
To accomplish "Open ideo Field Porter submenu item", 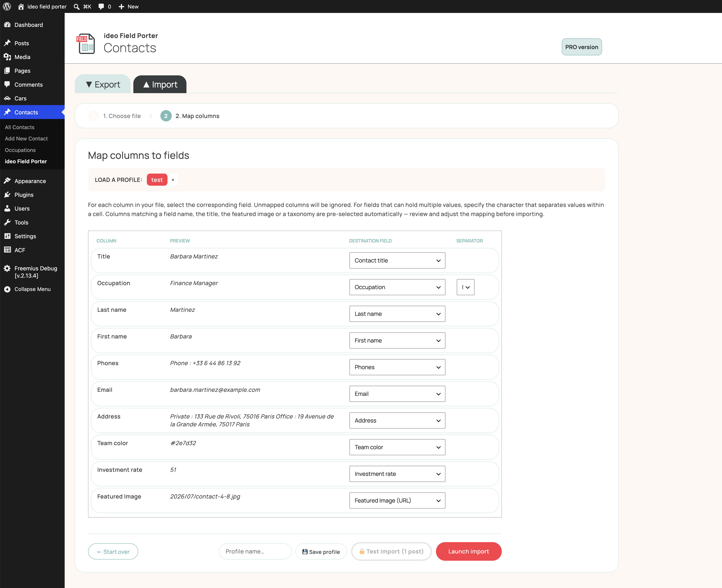I will click(x=26, y=161).
